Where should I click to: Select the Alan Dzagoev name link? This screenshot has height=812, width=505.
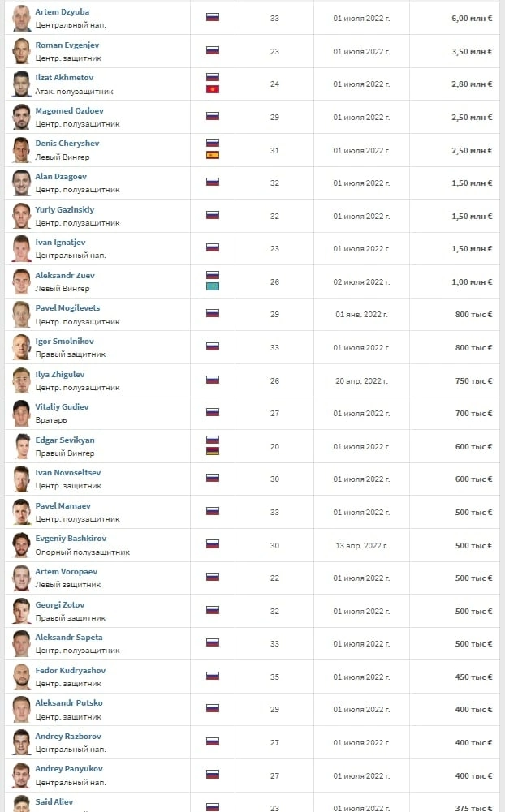point(61,177)
